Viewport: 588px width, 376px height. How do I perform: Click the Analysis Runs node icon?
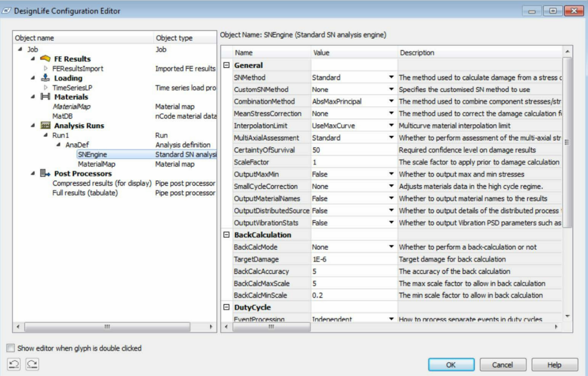coord(45,125)
